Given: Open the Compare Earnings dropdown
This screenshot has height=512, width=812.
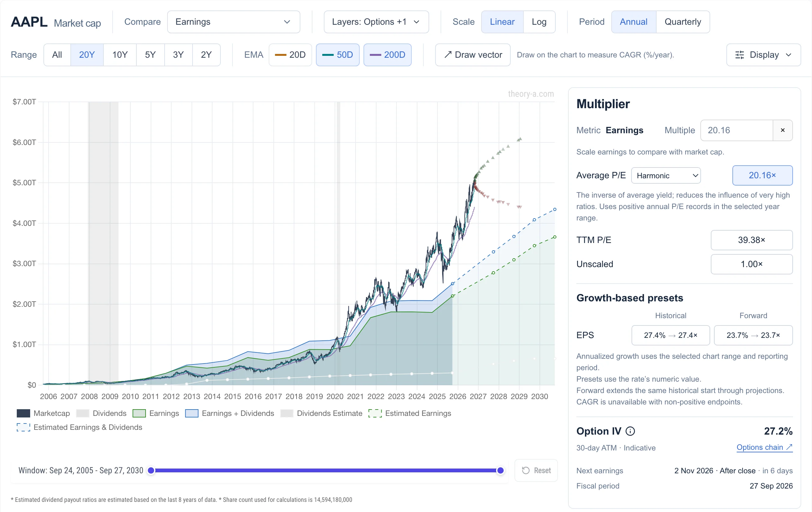Looking at the screenshot, I should (233, 22).
